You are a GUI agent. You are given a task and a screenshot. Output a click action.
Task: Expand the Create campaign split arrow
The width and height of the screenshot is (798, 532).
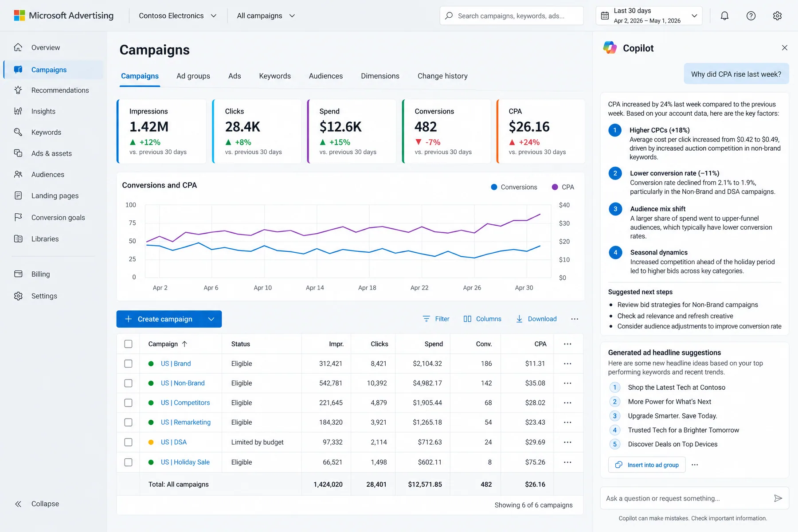[x=211, y=319]
